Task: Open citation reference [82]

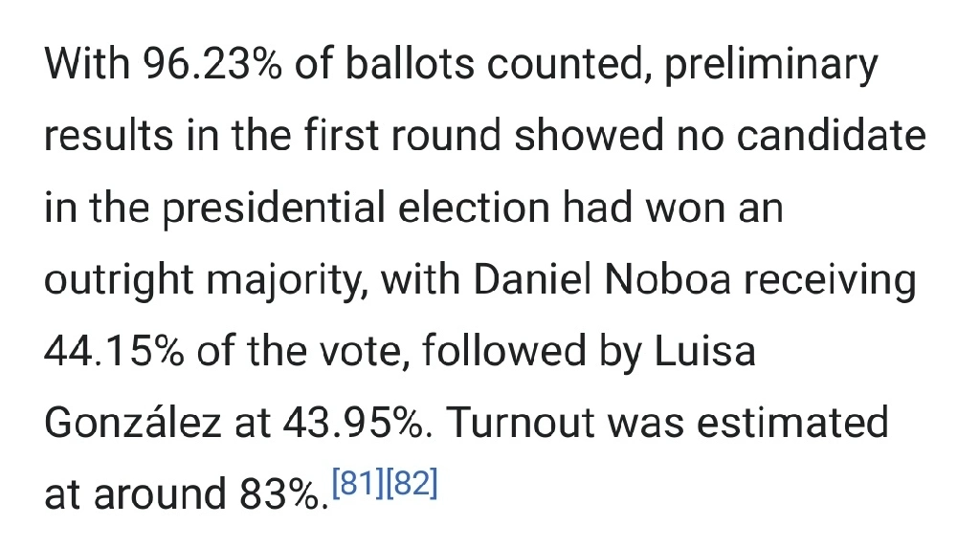Action: tap(412, 483)
